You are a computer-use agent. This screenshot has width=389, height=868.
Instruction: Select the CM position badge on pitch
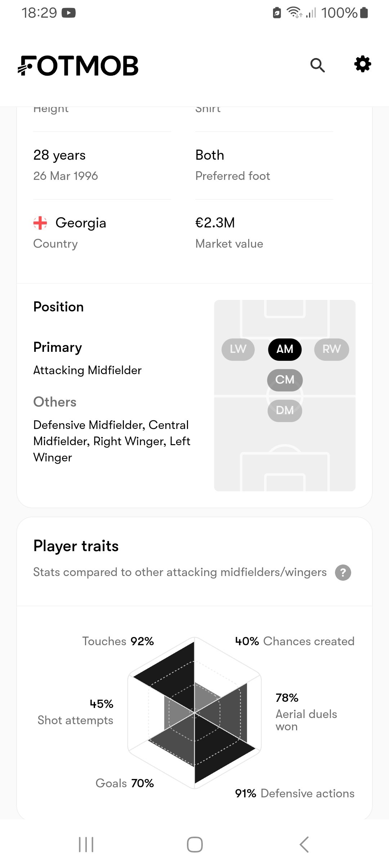coord(285,380)
